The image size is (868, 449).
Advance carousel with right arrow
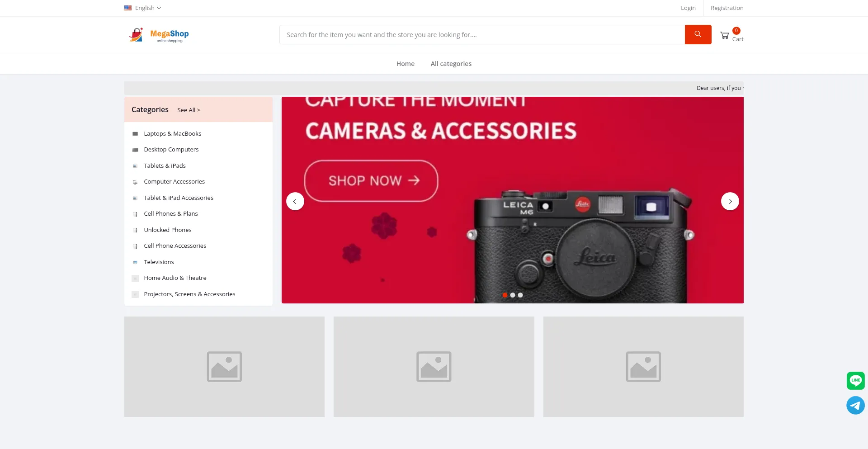click(x=730, y=201)
